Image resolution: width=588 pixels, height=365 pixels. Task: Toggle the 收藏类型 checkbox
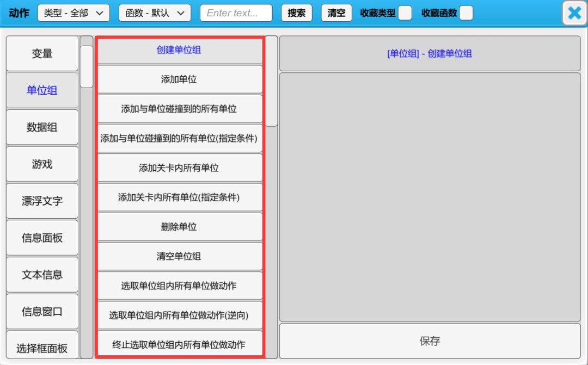(405, 13)
